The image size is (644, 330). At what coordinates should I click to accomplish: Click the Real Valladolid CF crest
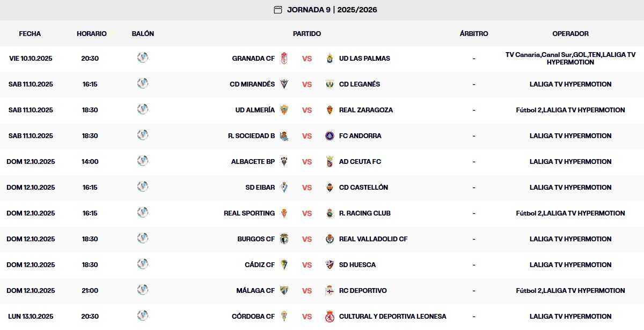click(330, 239)
